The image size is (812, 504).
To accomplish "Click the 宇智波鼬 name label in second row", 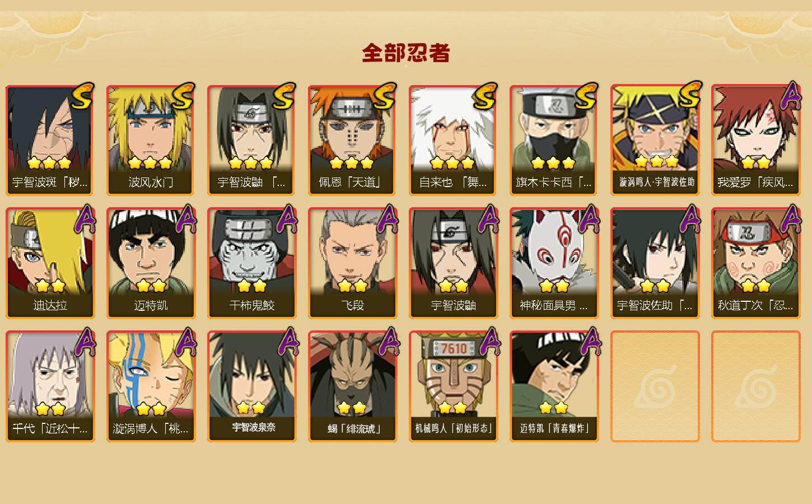I will pyautogui.click(x=454, y=306).
